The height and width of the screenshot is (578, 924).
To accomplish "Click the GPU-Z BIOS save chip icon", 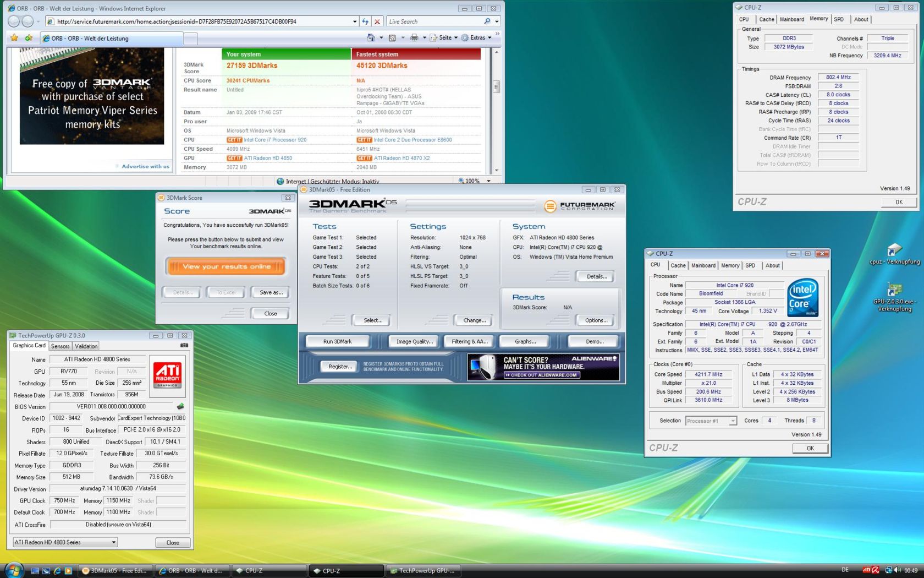I will click(x=180, y=406).
